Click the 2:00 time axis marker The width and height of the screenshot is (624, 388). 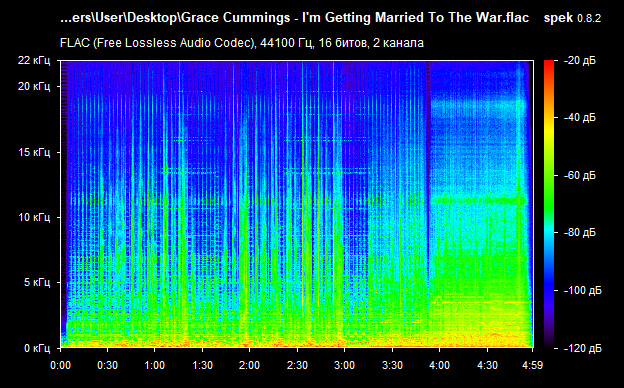coord(250,365)
